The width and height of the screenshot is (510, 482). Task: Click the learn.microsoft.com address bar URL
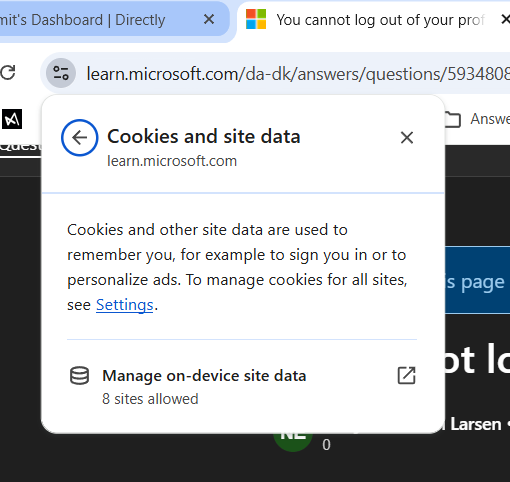point(298,73)
